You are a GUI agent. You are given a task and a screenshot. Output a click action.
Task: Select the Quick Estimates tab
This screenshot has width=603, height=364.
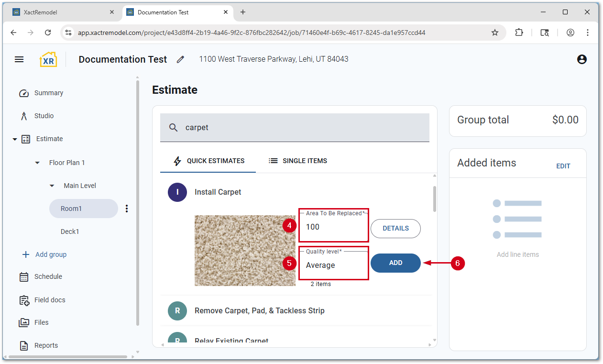[x=208, y=161]
